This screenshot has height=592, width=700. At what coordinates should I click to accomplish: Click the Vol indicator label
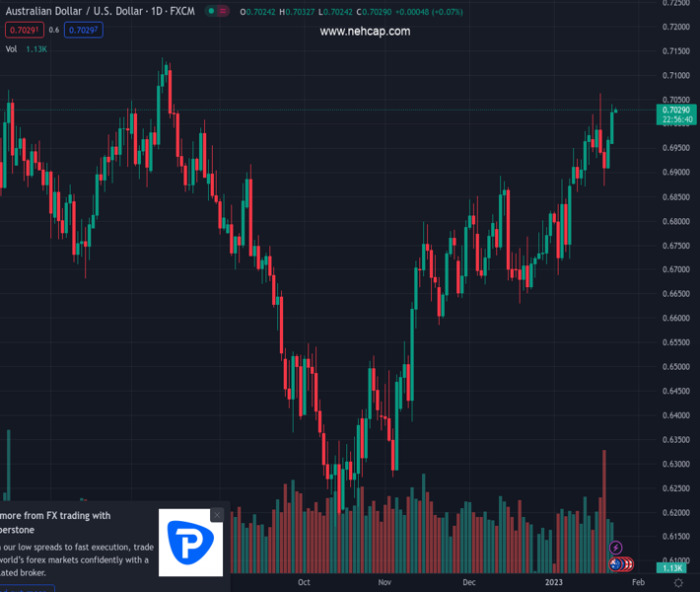point(11,48)
